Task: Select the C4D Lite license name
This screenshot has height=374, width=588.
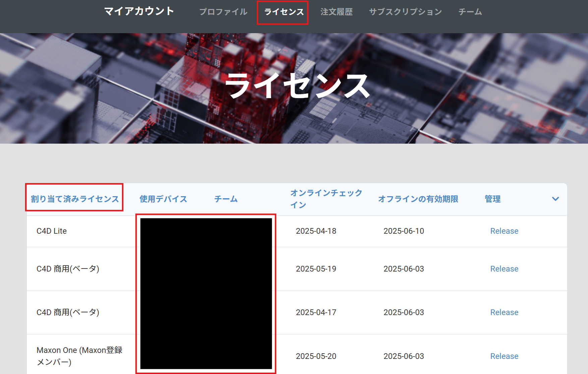Action: [x=52, y=231]
